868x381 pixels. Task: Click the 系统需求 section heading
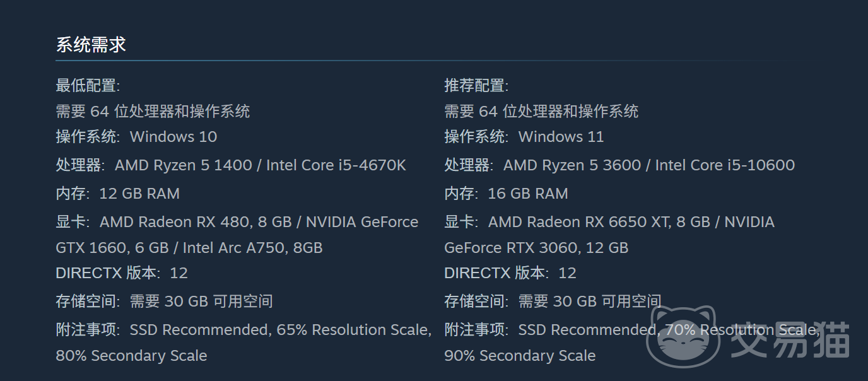(91, 45)
